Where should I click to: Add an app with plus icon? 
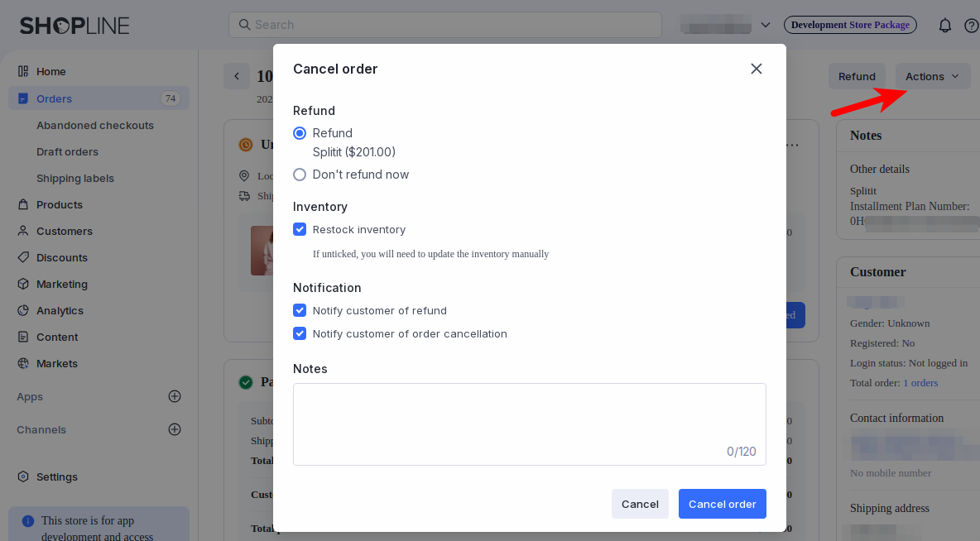(x=175, y=396)
